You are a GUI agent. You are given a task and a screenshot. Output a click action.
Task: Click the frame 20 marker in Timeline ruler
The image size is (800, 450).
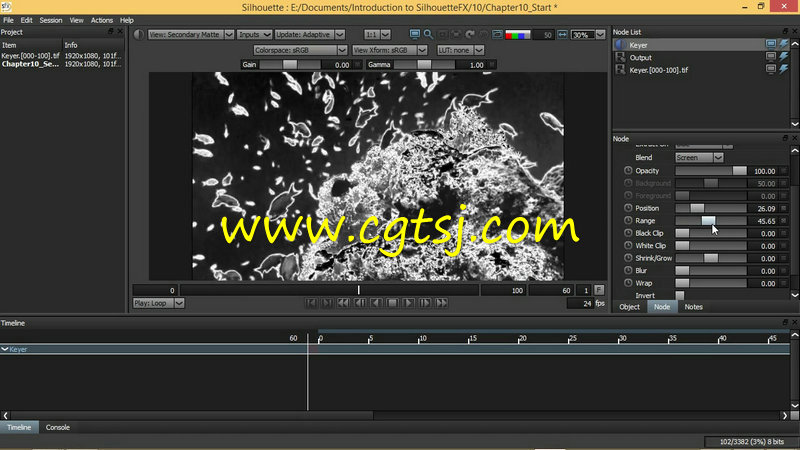point(521,339)
